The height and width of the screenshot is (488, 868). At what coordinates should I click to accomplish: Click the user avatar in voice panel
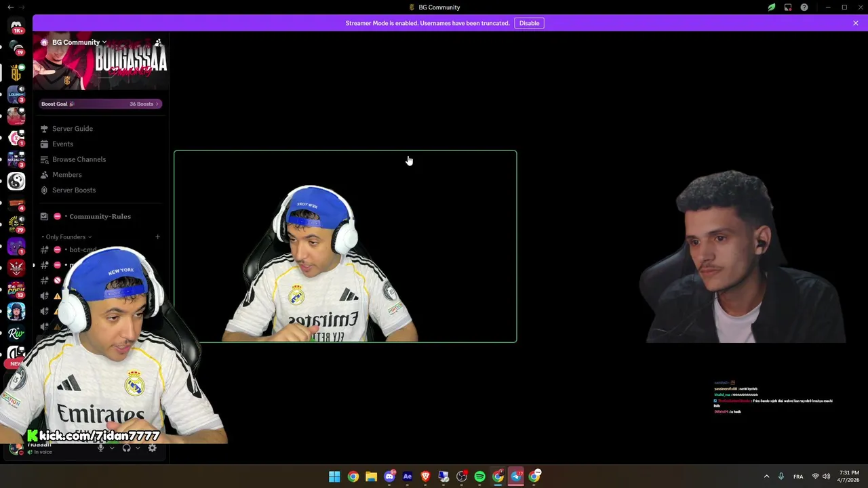click(x=15, y=448)
